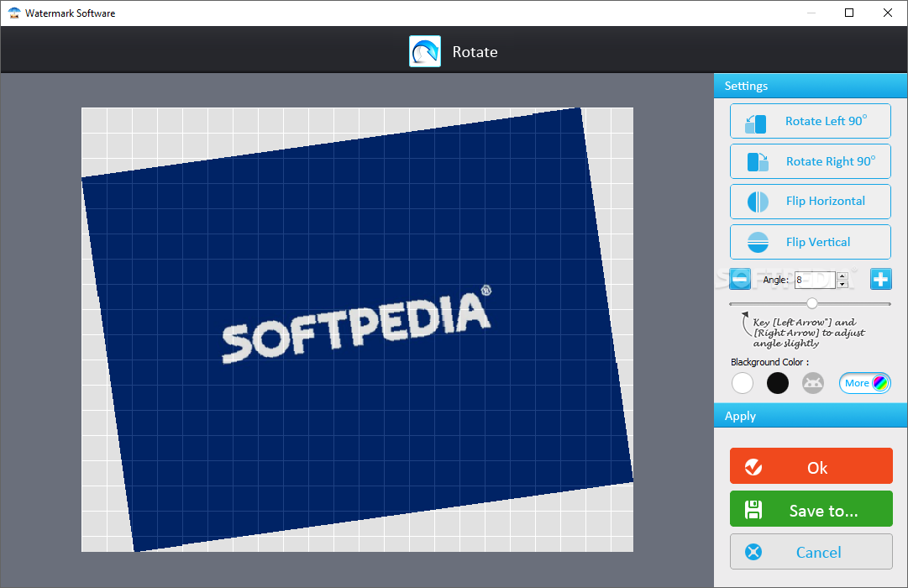Open the Save to... dialog
The width and height of the screenshot is (908, 588).
[x=811, y=509]
